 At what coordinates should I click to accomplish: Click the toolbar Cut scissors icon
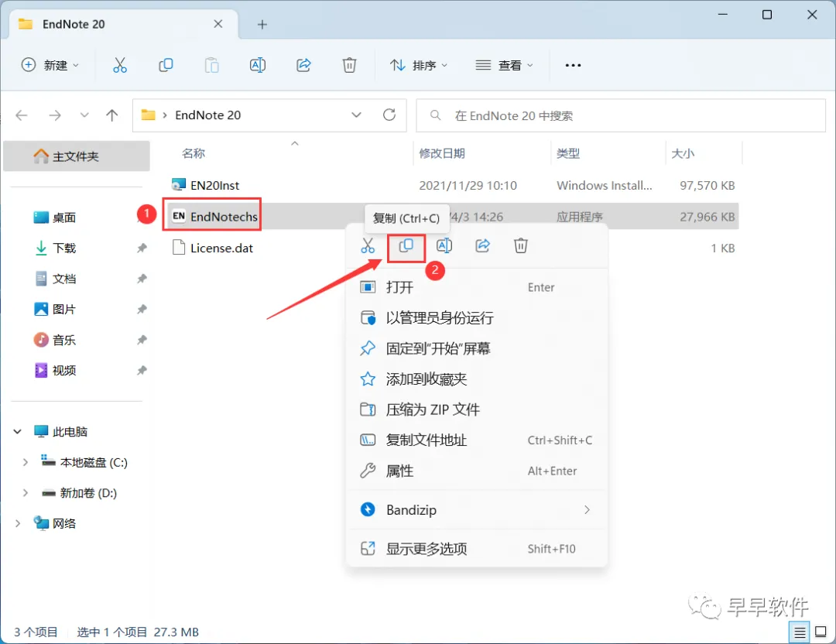coord(120,65)
